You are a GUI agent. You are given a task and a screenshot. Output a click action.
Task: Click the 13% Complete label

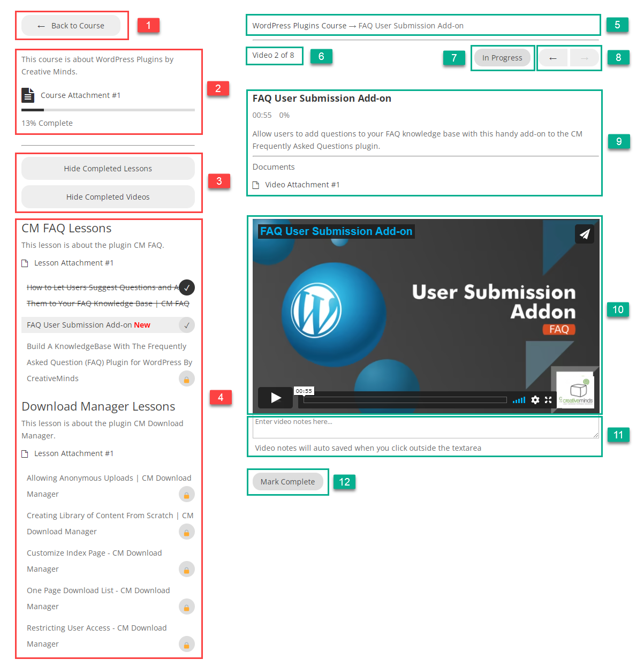47,123
